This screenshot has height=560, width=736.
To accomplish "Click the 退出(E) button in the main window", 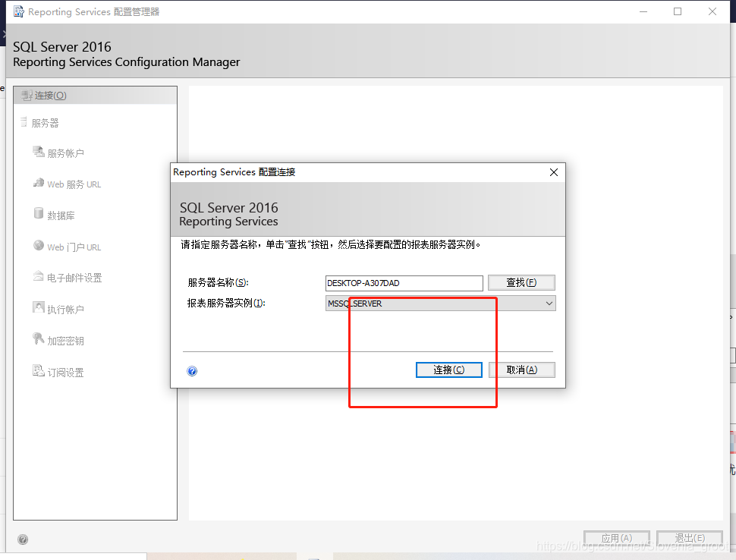I will [x=690, y=538].
